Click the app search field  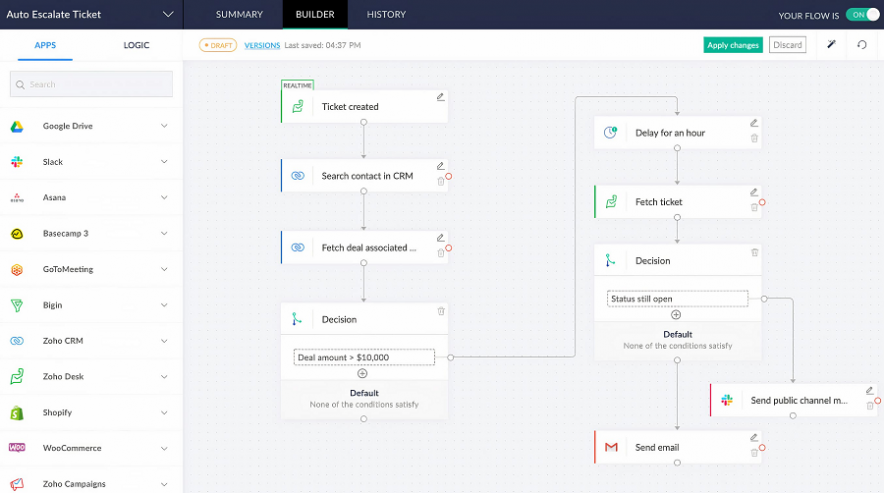pos(90,84)
